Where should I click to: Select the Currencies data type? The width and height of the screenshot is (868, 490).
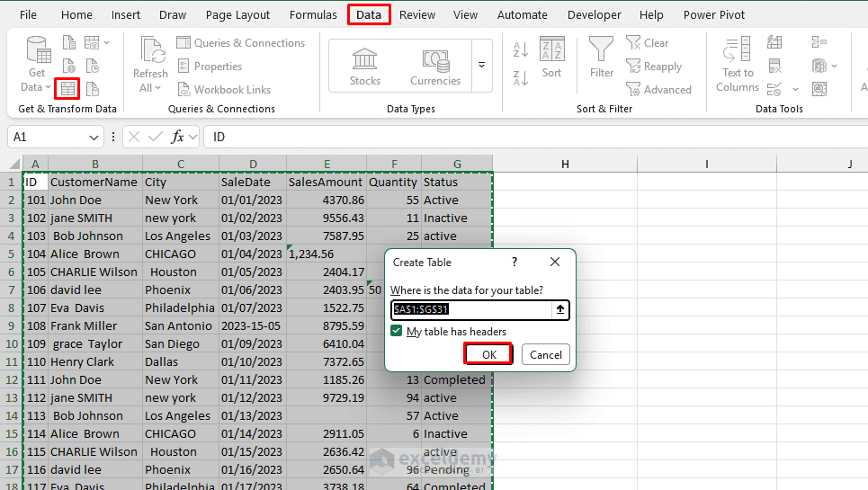(435, 67)
